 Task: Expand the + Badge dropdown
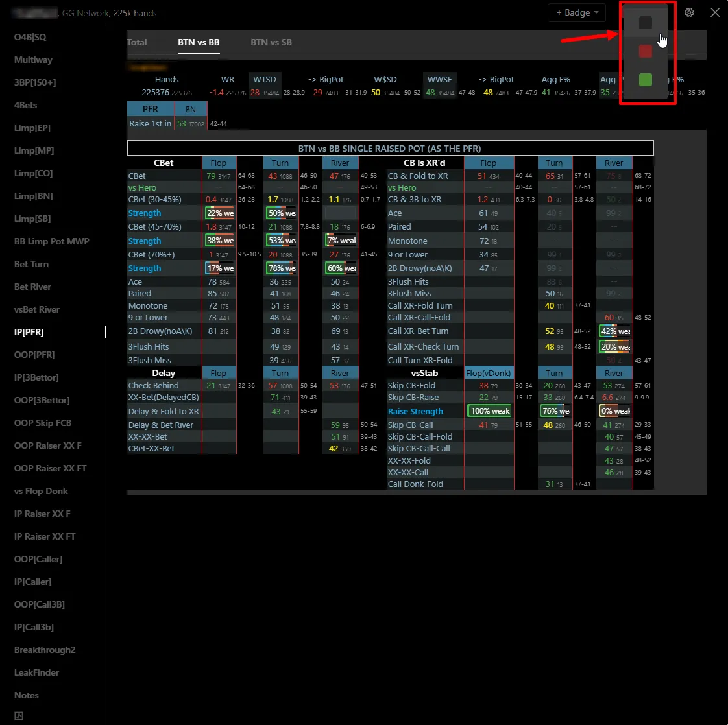click(x=577, y=12)
